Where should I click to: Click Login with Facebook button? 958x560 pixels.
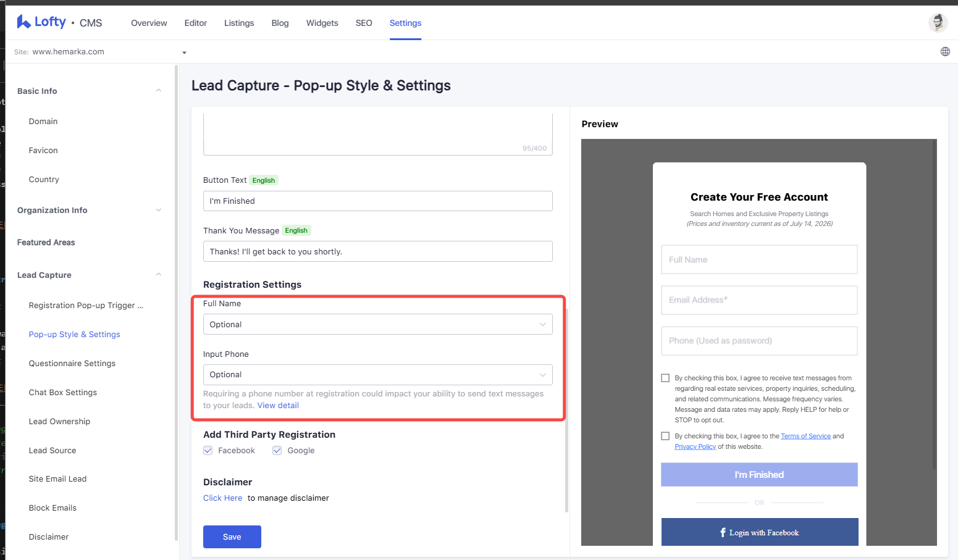click(760, 532)
